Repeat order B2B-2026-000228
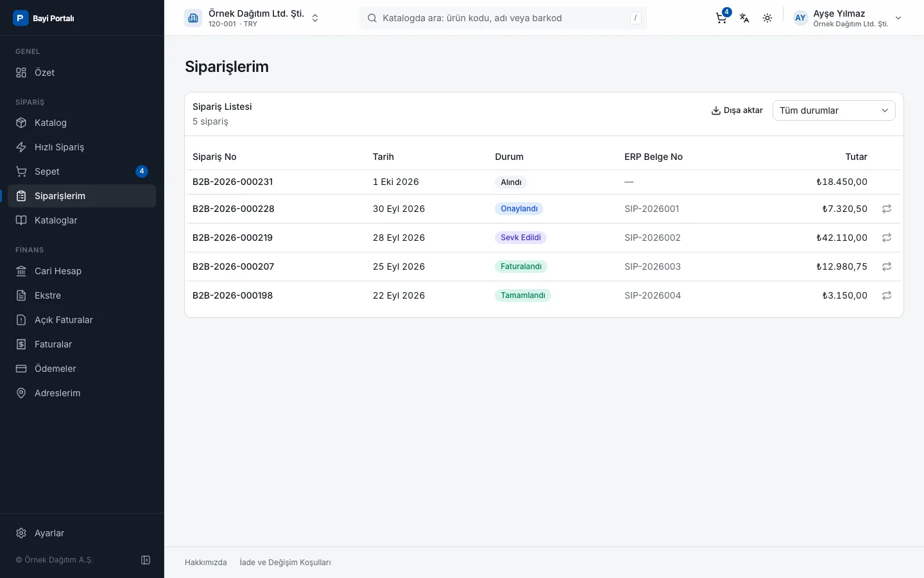924x578 pixels. (887, 209)
